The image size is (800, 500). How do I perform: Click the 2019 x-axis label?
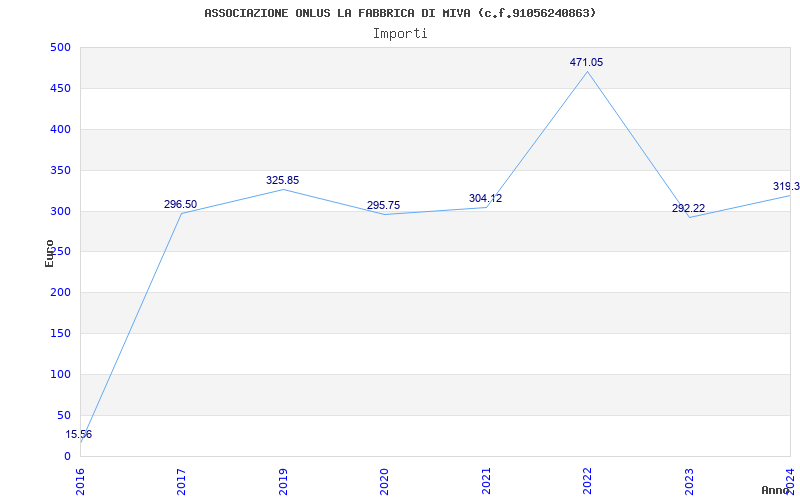click(283, 481)
